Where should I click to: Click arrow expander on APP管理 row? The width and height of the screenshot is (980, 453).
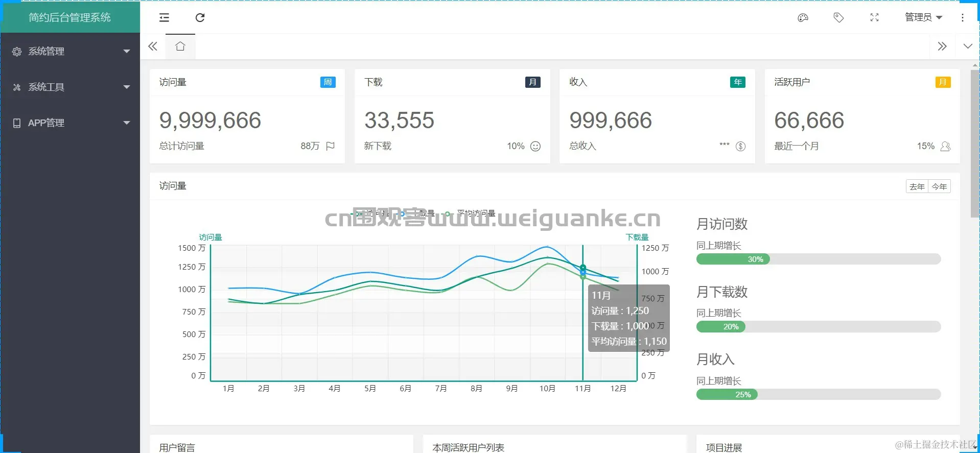pyautogui.click(x=127, y=123)
